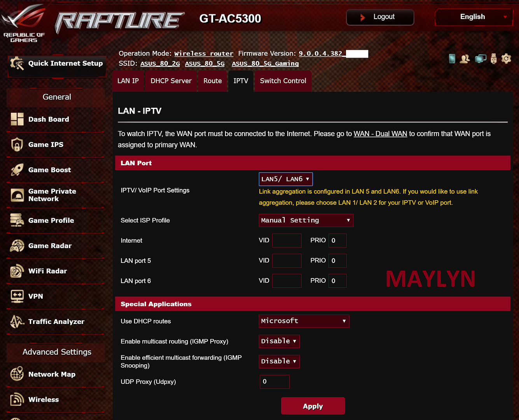Follow the WAN - Dual WAN link
This screenshot has height=420, width=519.
[x=380, y=134]
